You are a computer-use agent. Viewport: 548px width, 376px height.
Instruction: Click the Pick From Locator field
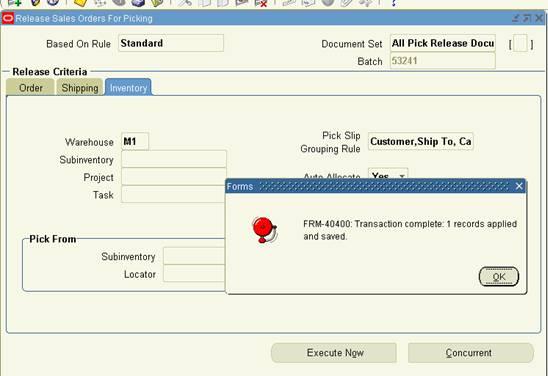194,274
